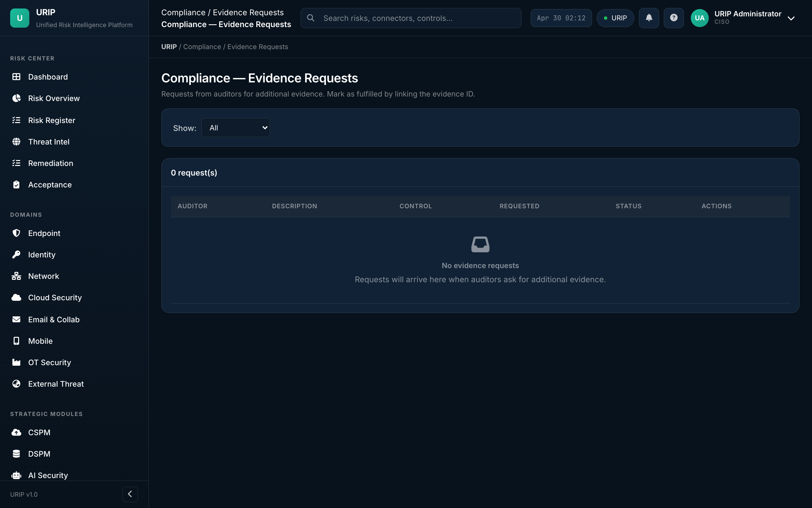
Task: Open the Identity domain
Action: coord(74,255)
